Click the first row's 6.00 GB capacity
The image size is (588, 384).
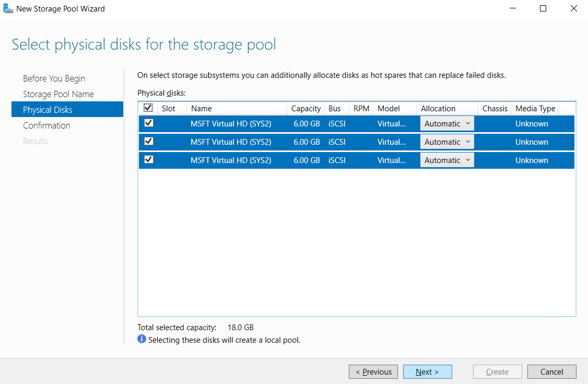(x=307, y=124)
